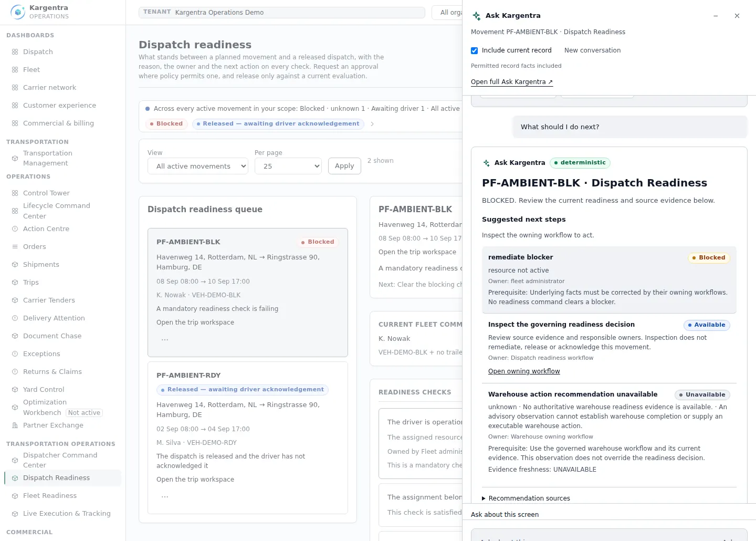Select the PF-AMBIENT-RDY queue card title
This screenshot has height=541, width=756.
click(x=188, y=376)
